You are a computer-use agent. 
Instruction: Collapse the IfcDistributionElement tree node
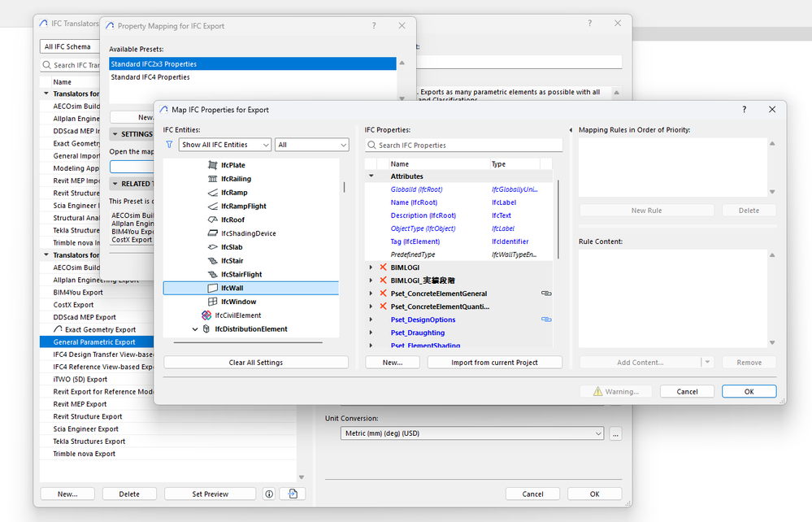coord(195,328)
